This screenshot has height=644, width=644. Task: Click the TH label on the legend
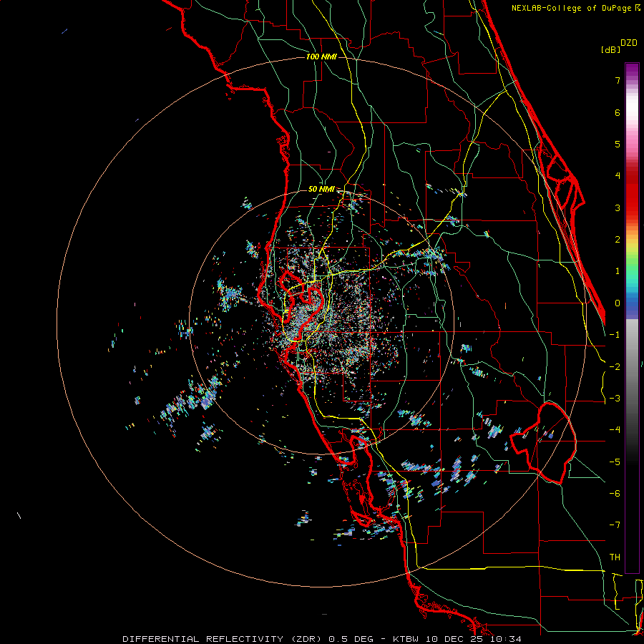coord(615,557)
